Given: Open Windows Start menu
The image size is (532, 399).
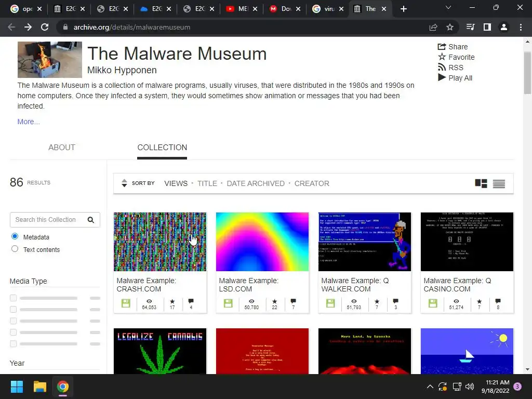Looking at the screenshot, I should pyautogui.click(x=17, y=387).
